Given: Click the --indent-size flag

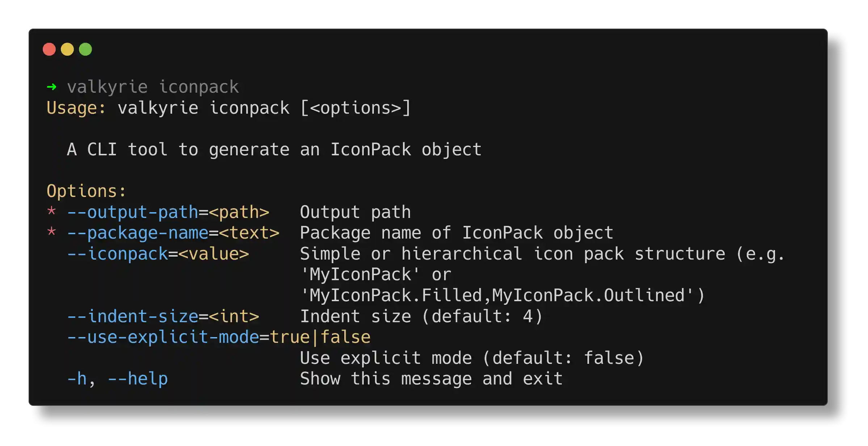Looking at the screenshot, I should [x=132, y=316].
